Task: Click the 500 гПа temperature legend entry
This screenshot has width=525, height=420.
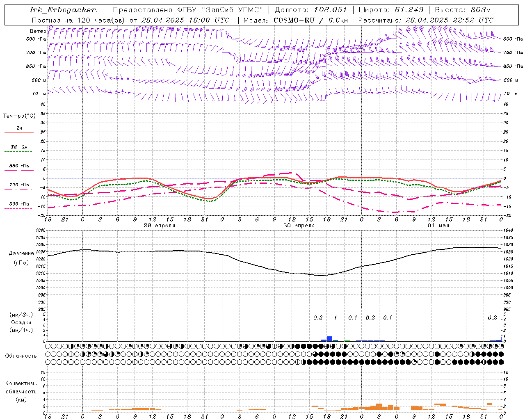Action: (19, 204)
